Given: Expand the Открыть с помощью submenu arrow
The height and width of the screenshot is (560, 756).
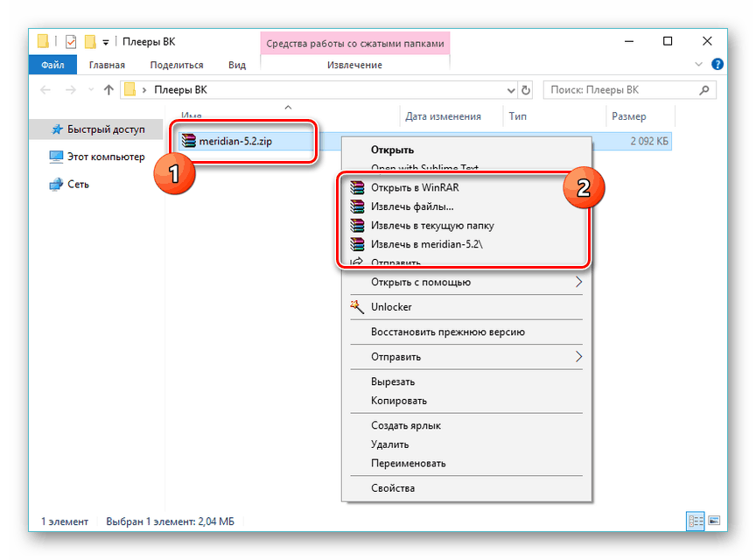Looking at the screenshot, I should coord(578,282).
